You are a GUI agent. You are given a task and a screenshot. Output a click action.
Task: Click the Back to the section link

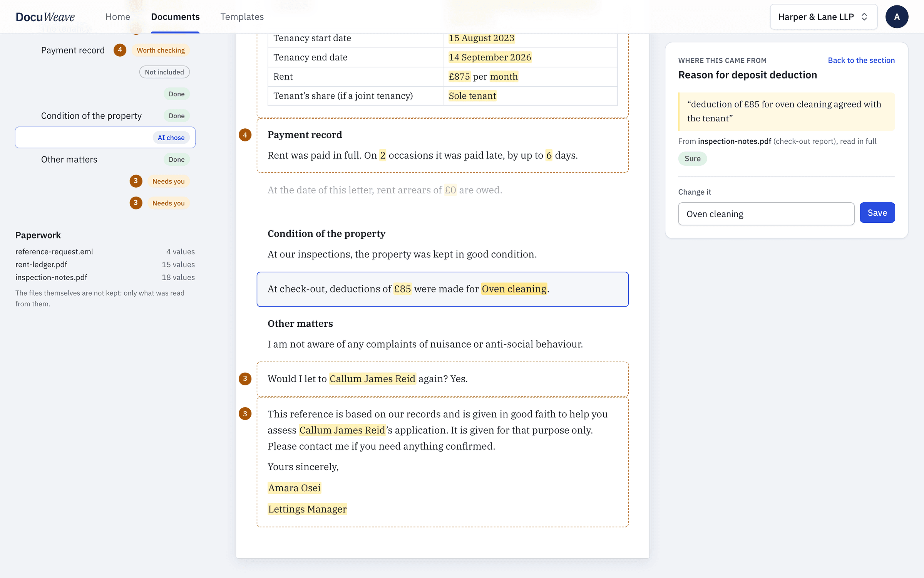pyautogui.click(x=861, y=60)
